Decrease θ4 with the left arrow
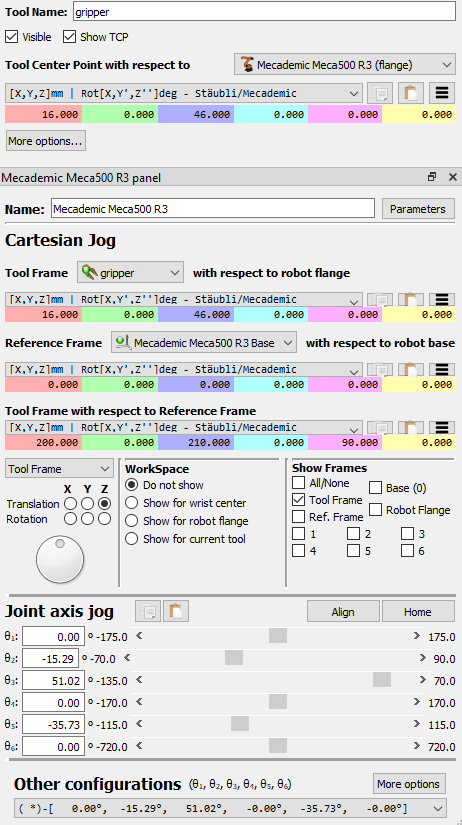Image resolution: width=462 pixels, height=825 pixels. 139,702
